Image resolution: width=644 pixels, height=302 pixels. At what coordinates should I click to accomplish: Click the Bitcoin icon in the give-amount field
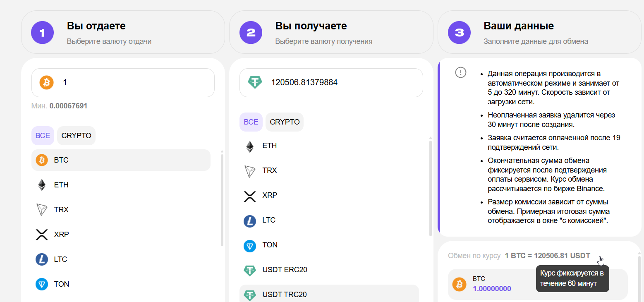click(x=47, y=82)
